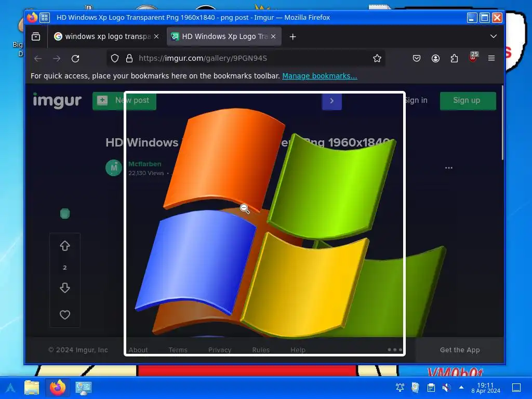532x399 pixels.
Task: Click the page vertical scrollbar thumb
Action: (x=502, y=123)
